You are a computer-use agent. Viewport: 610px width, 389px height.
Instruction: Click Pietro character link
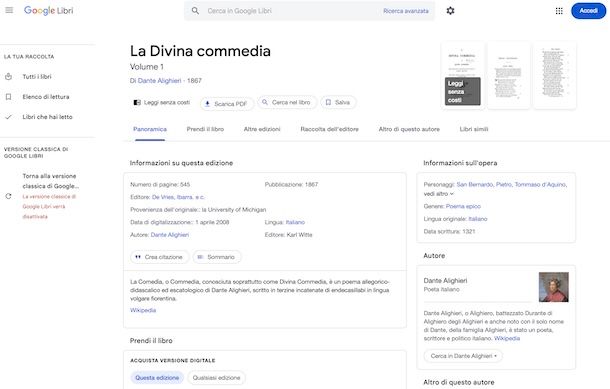click(x=503, y=184)
